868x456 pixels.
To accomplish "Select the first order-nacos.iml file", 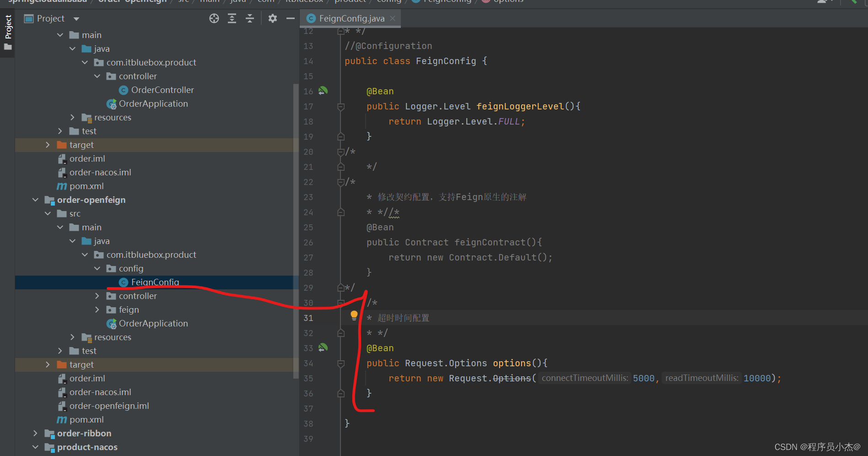I will 100,172.
